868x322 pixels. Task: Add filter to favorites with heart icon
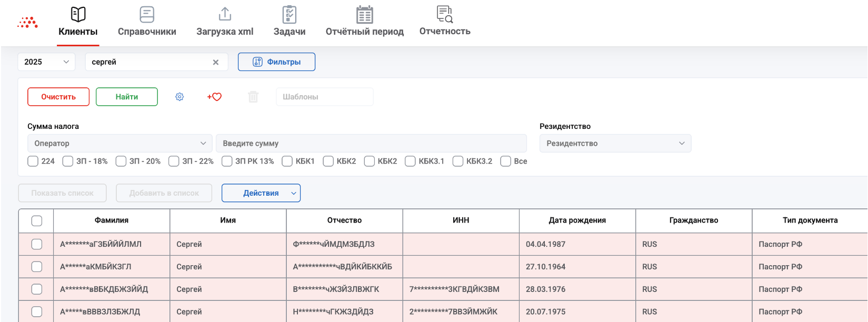215,97
